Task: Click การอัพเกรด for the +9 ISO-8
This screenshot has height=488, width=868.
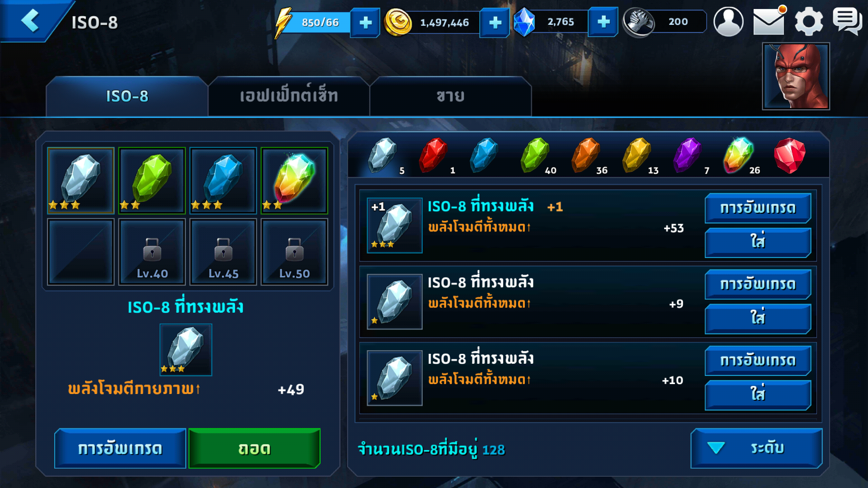Action: point(758,284)
